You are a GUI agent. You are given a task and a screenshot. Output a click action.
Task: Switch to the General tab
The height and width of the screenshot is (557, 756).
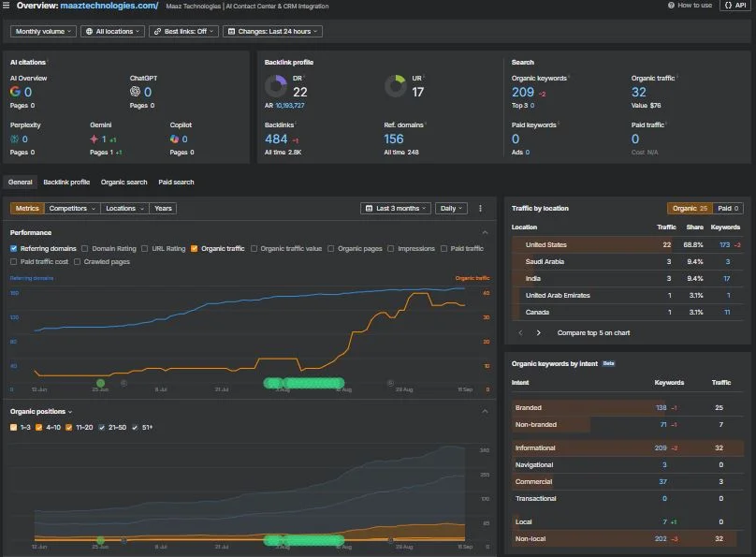(21, 183)
